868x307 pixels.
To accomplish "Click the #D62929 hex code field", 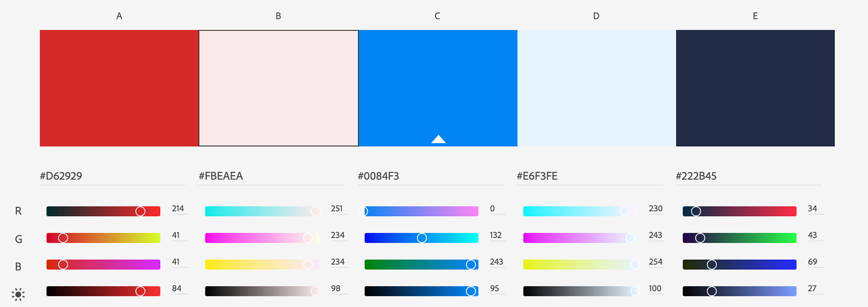I will tap(112, 176).
